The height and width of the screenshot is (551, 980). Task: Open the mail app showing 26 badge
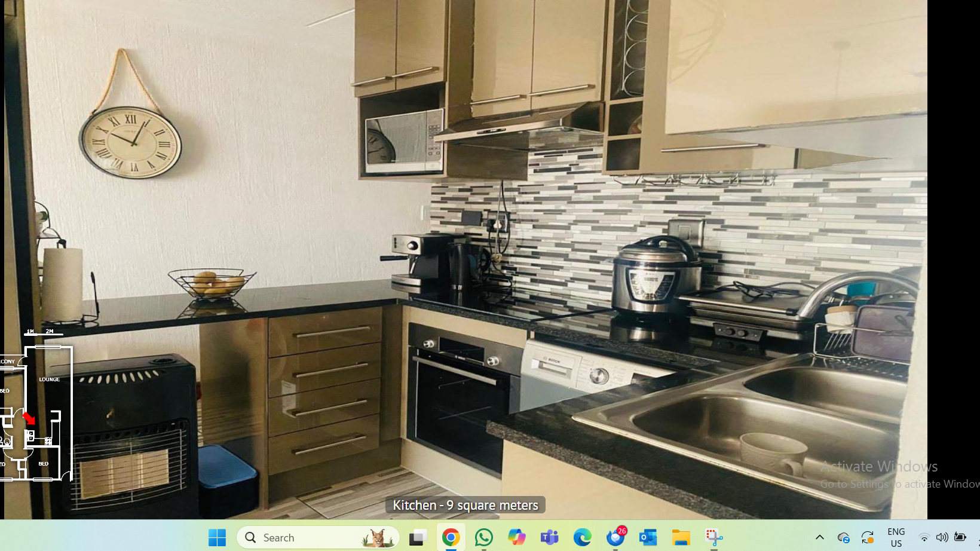(615, 538)
